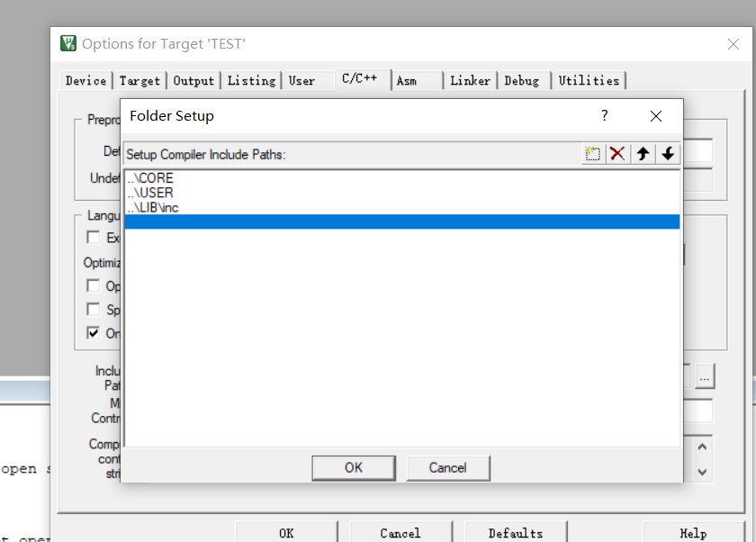Screen dimensions: 756x542
Task: Click the Folder Setup help question mark
Action: [x=604, y=116]
